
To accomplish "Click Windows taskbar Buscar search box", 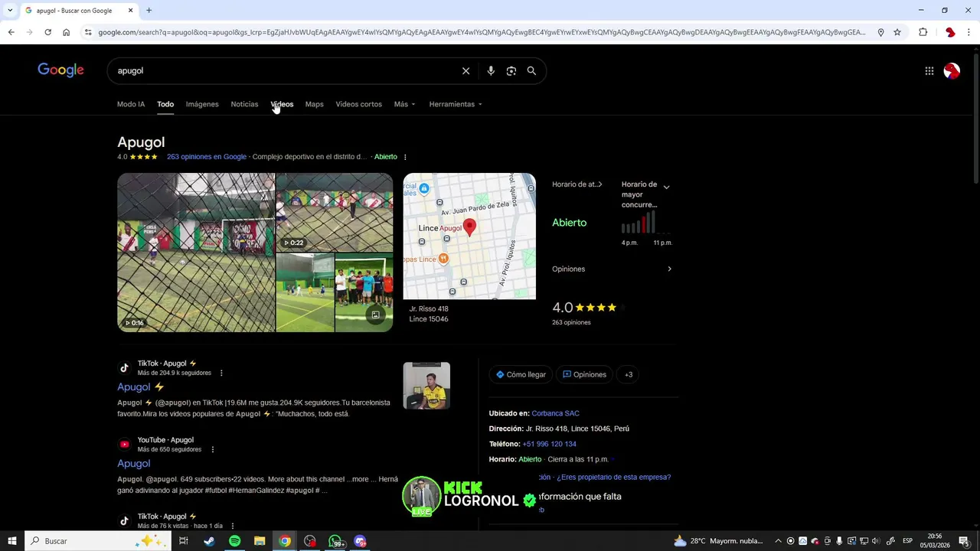I will (x=97, y=541).
